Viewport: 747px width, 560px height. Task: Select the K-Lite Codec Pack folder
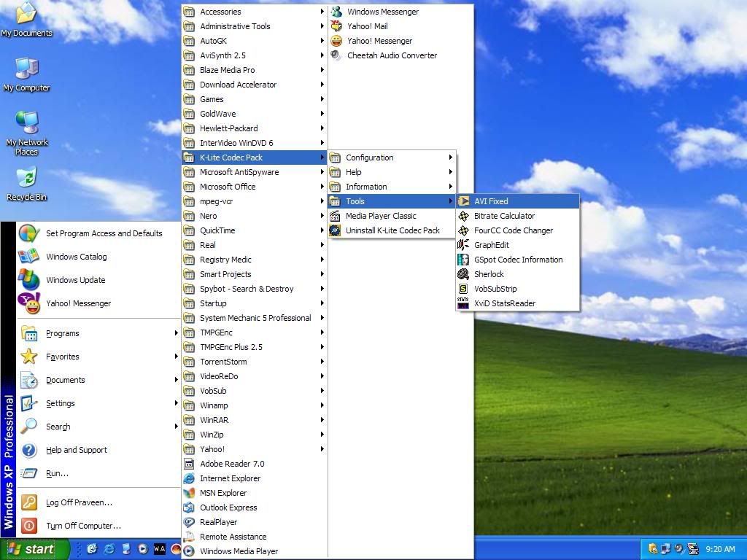[x=255, y=157]
